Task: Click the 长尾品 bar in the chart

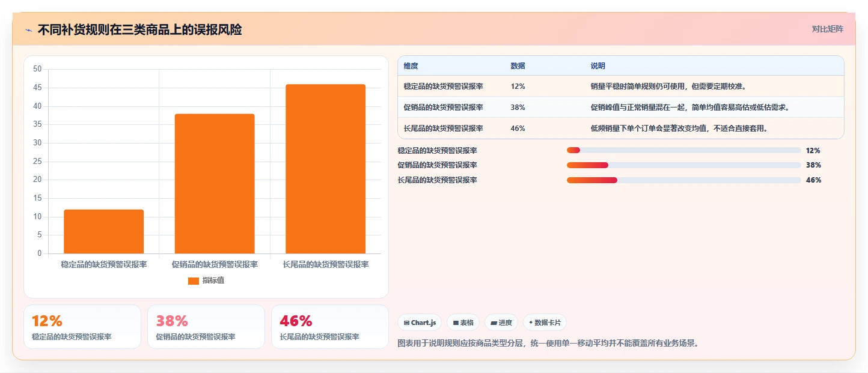Action: 325,169
